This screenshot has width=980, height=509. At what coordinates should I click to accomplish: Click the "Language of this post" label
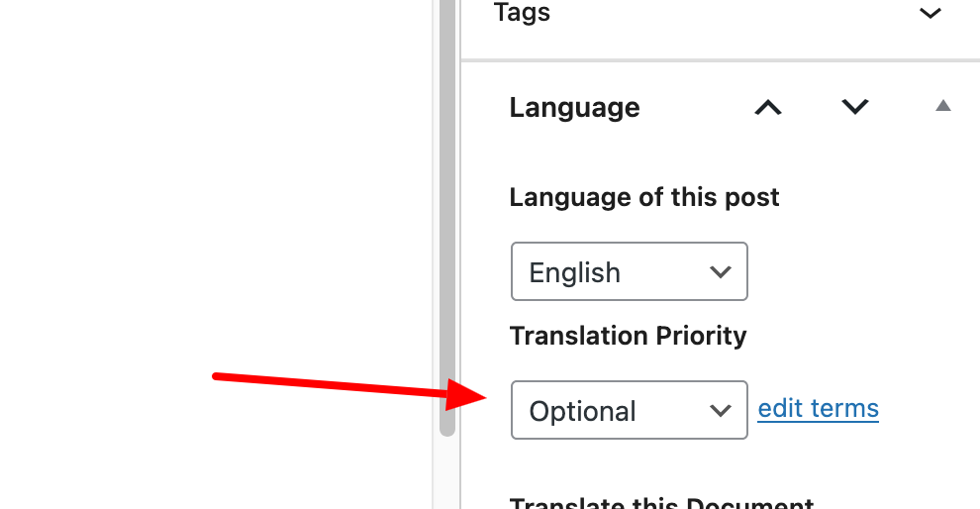tap(644, 197)
